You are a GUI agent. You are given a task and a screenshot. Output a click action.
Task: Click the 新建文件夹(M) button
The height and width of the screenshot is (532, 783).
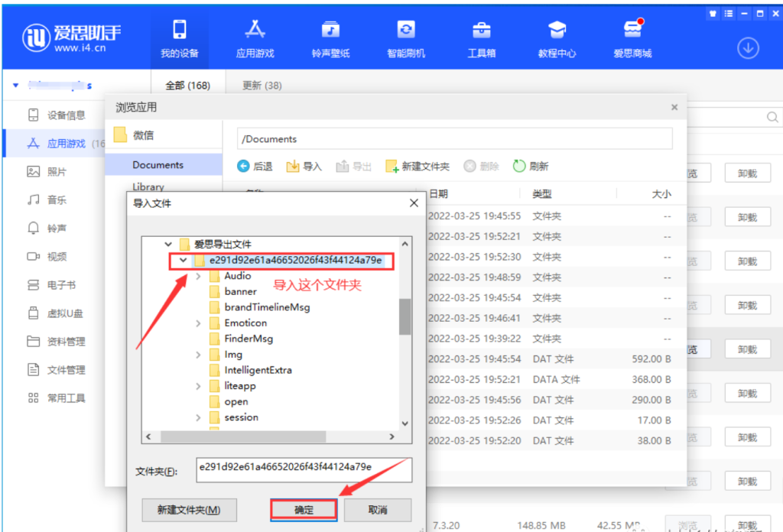[x=189, y=510]
